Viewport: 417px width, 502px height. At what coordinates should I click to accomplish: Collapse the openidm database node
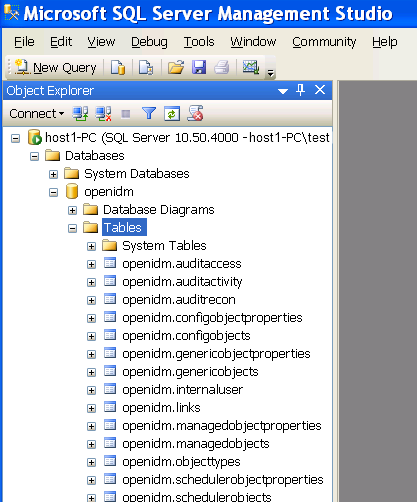tap(53, 192)
